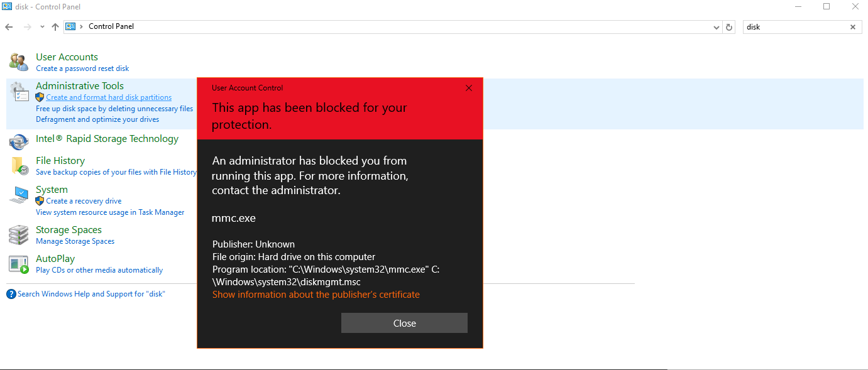This screenshot has width=868, height=370.
Task: Show information about the publisher's certificate
Action: tap(316, 295)
